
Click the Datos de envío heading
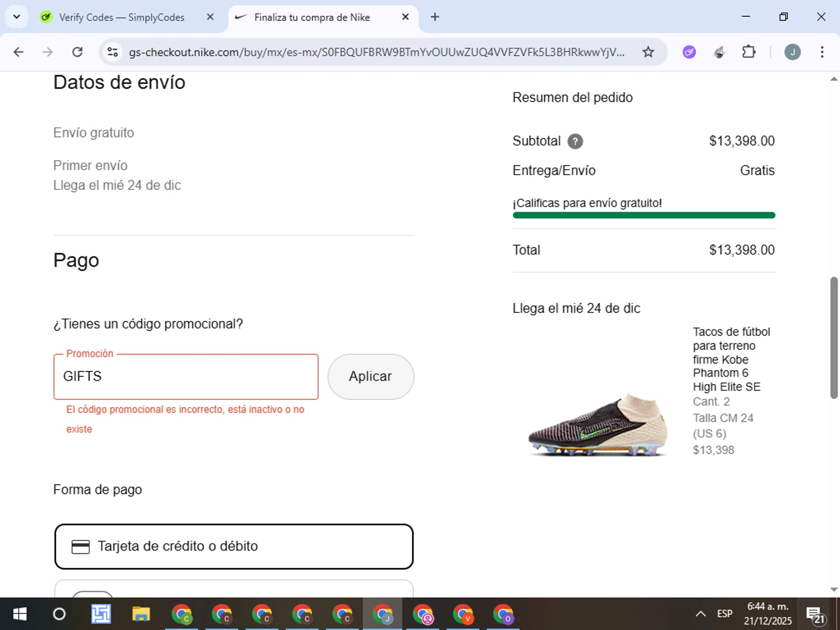119,82
